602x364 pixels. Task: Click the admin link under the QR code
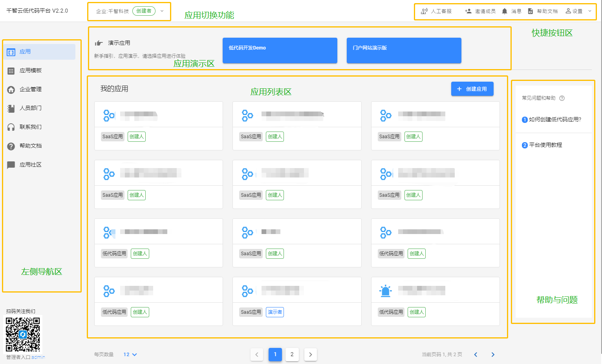[38, 357]
